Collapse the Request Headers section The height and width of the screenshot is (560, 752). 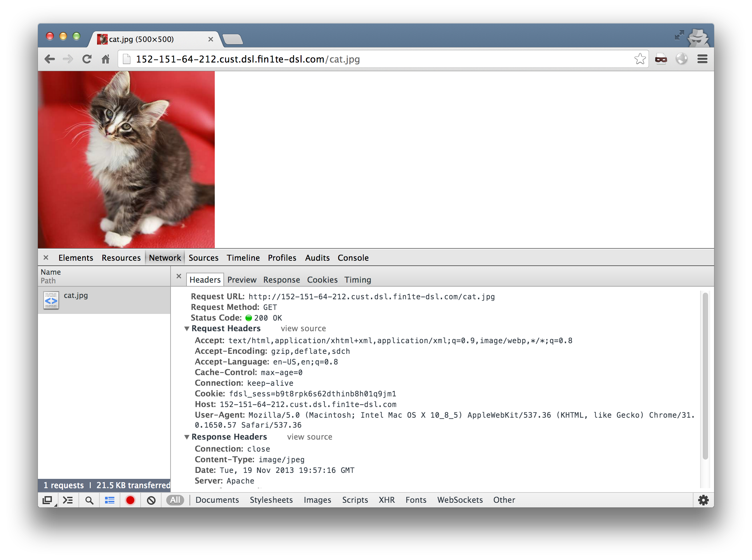point(187,329)
